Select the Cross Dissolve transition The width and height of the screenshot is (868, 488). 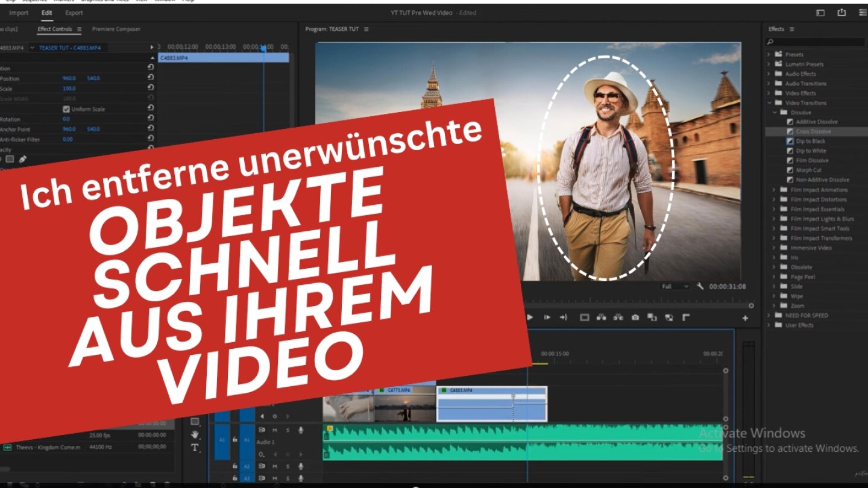tap(813, 131)
